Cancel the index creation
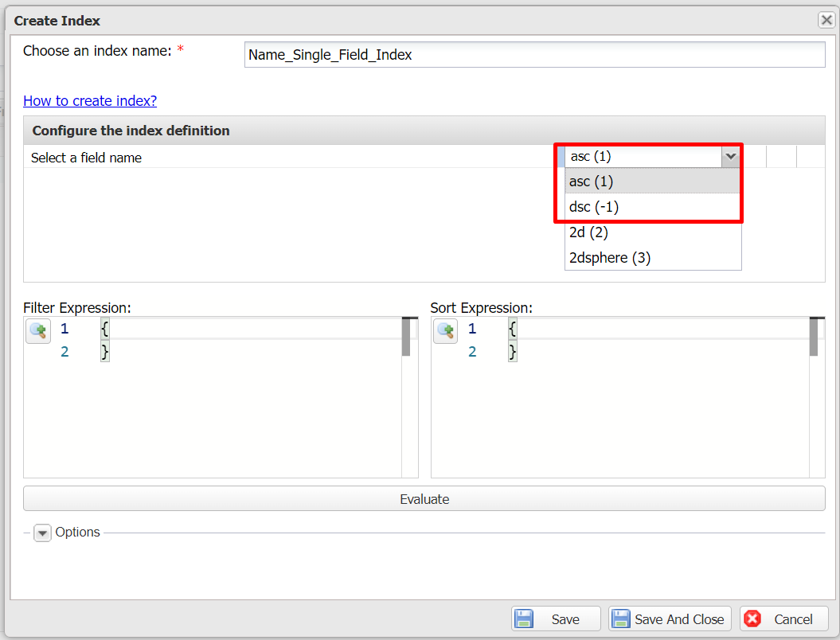 [x=783, y=619]
